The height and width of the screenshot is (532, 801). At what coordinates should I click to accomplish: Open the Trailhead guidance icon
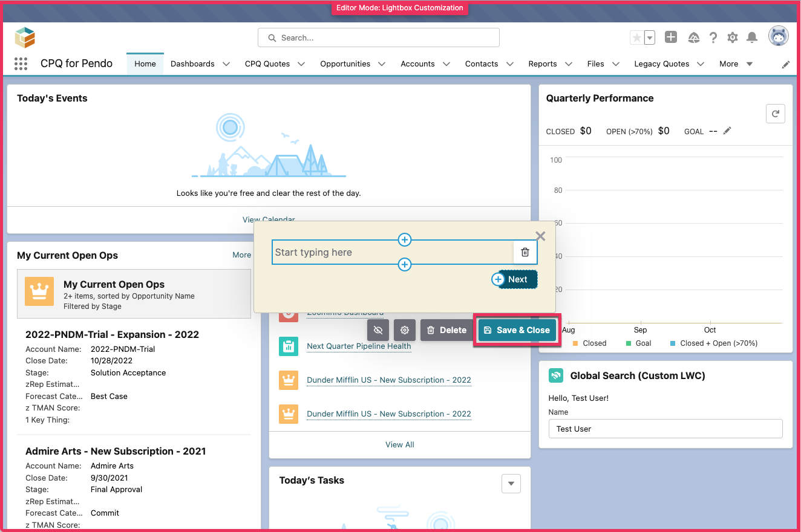pyautogui.click(x=694, y=37)
